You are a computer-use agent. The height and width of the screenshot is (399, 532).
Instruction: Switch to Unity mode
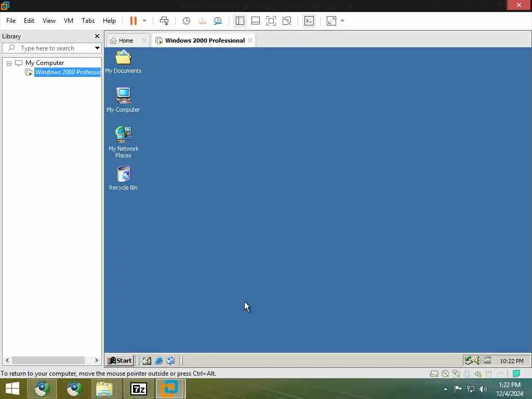287,21
